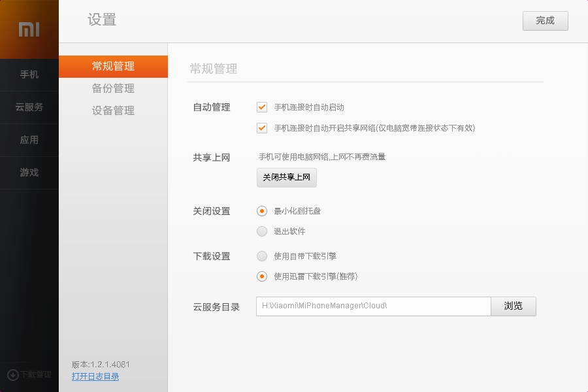Choose 使用自带下载引擎 radio option
This screenshot has height=392, width=588.
point(262,256)
